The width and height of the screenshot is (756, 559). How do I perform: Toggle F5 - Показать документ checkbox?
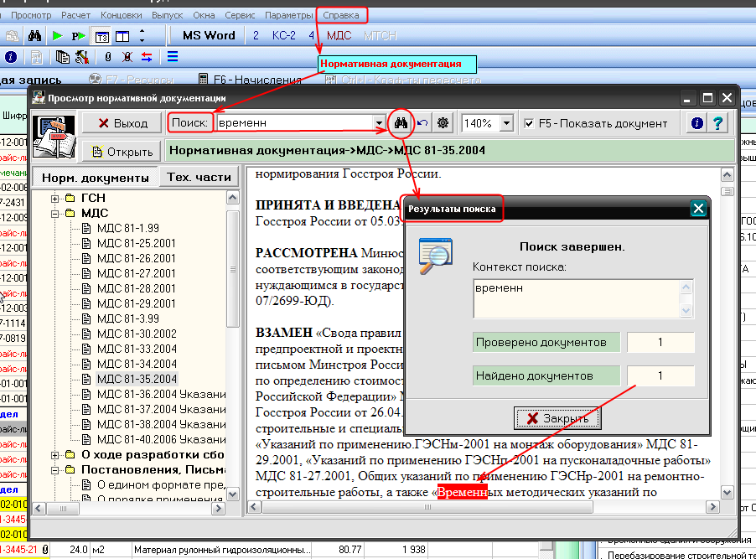click(x=529, y=123)
